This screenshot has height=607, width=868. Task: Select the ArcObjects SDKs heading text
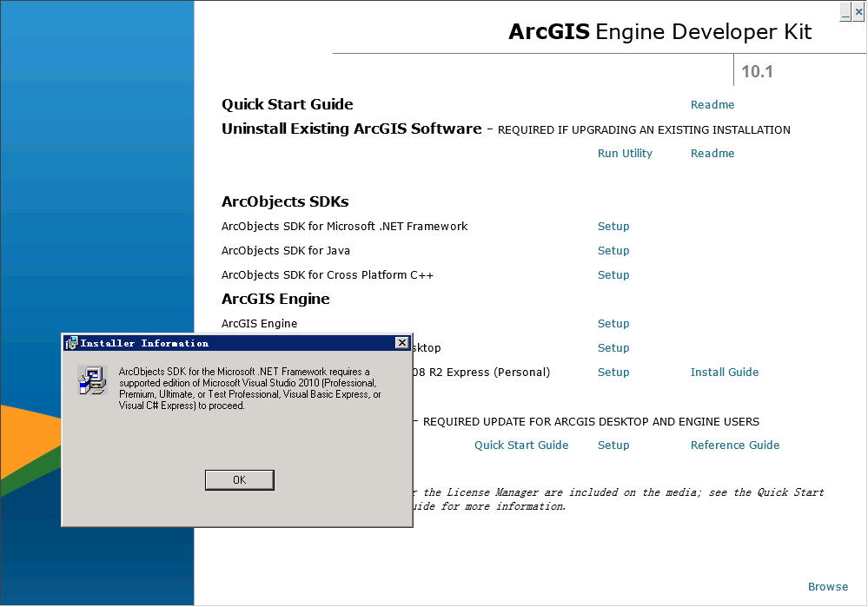click(285, 201)
